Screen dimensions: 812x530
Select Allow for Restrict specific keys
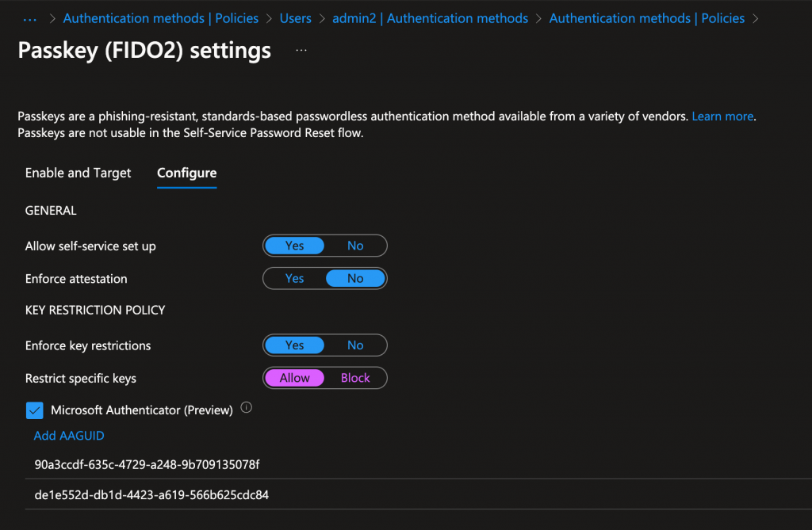[x=294, y=378]
